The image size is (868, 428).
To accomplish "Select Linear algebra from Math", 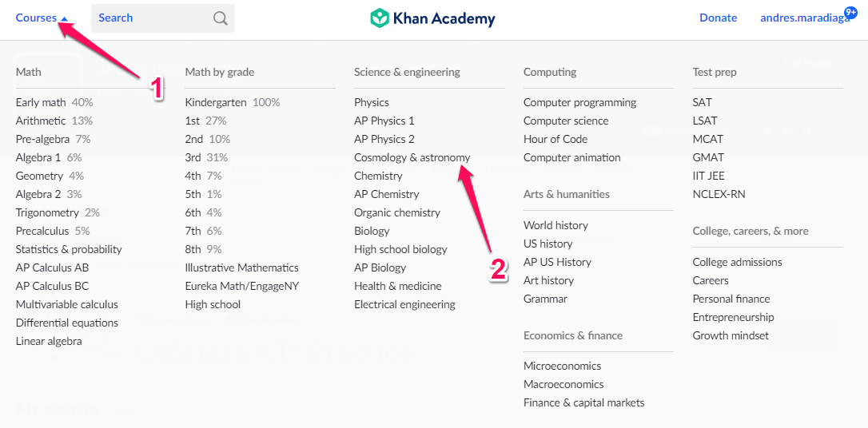I will (49, 341).
